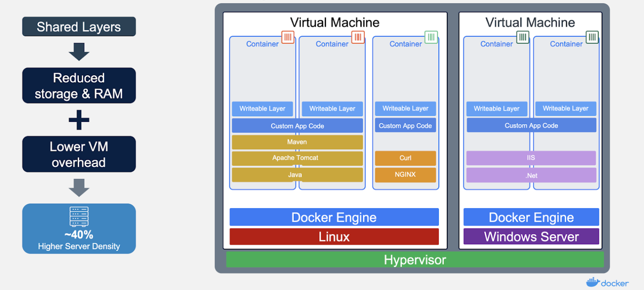This screenshot has width=644, height=290.
Task: Click the Container label of the middle Linux container
Action: (x=332, y=44)
